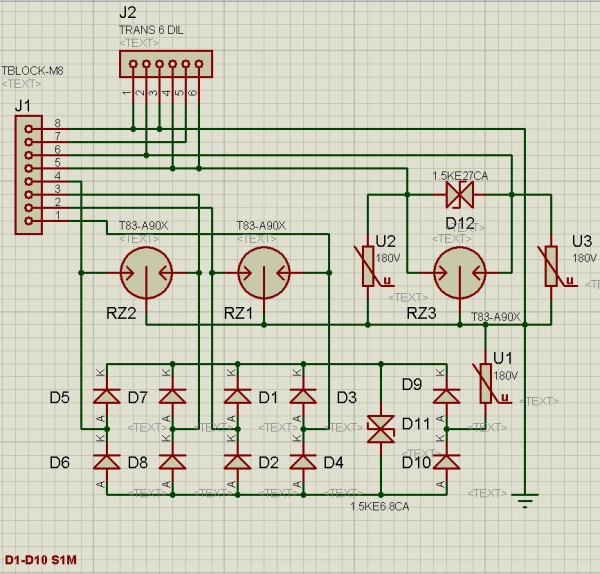Pick the D10 diode symbol
Screen dimensions: 600x574
point(446,461)
